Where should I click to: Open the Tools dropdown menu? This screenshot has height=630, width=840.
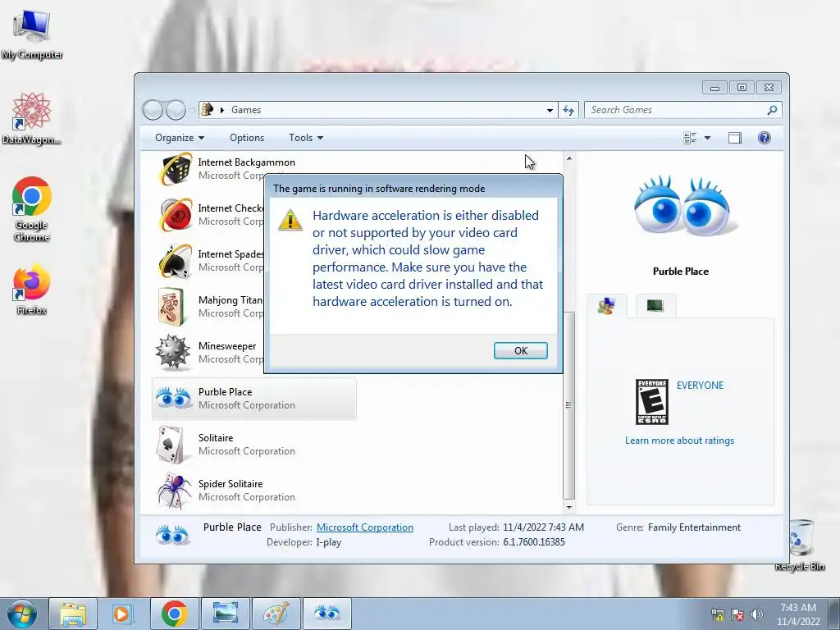[x=306, y=138]
